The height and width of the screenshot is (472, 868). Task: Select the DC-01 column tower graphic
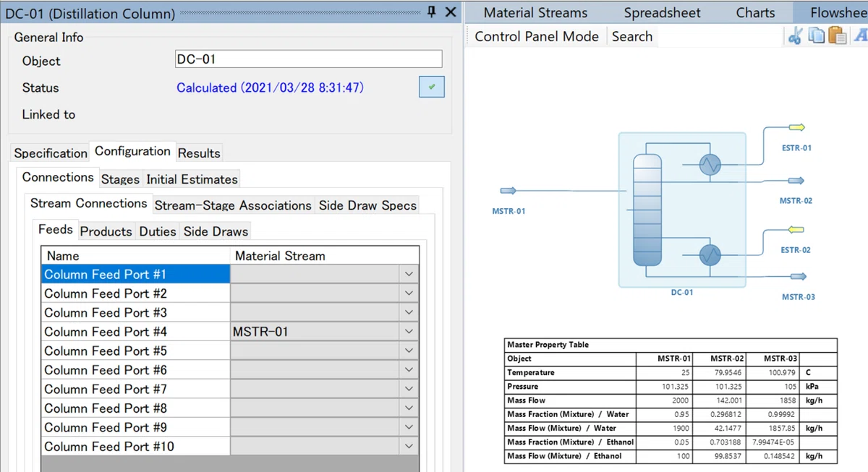point(647,211)
